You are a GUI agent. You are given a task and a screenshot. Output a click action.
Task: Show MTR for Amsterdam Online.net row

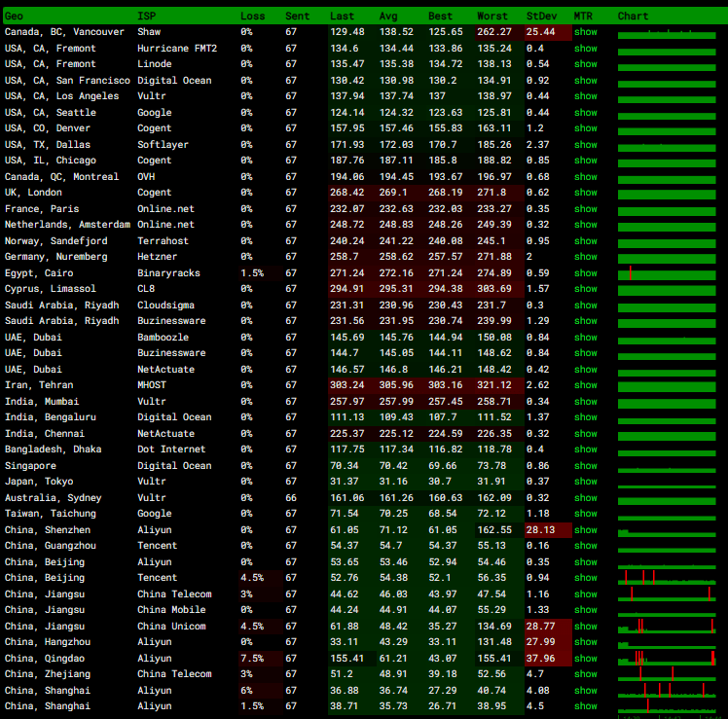[586, 224]
